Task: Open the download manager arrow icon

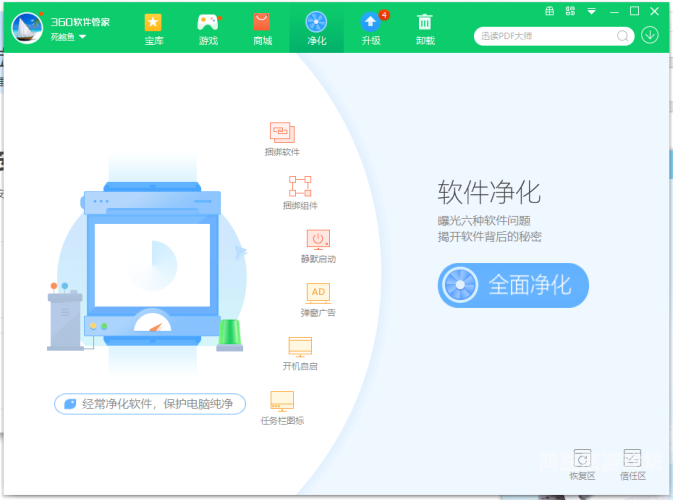Action: point(650,35)
